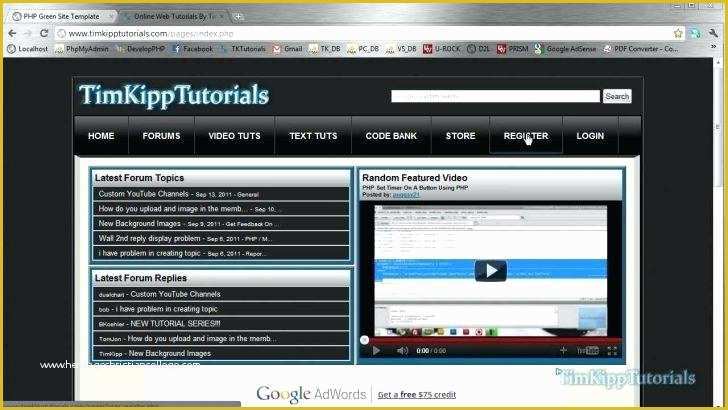Open the Facebook bookmark
This screenshot has width=728, height=410.
click(192, 49)
